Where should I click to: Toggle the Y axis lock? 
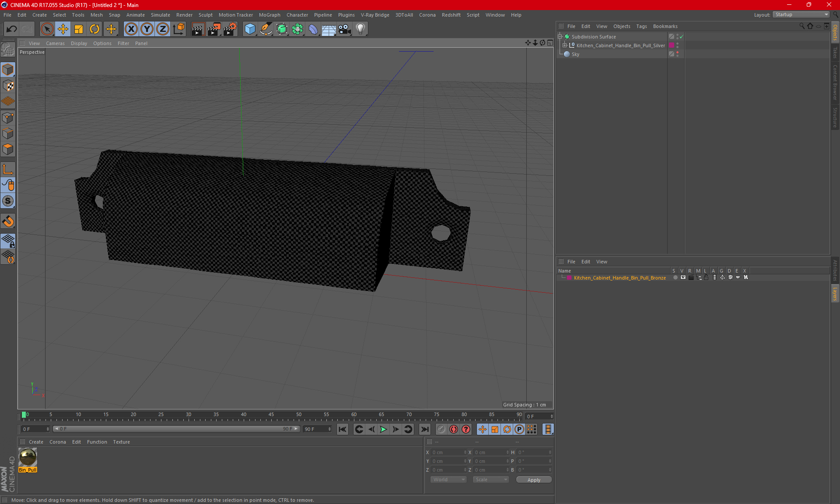coord(147,29)
